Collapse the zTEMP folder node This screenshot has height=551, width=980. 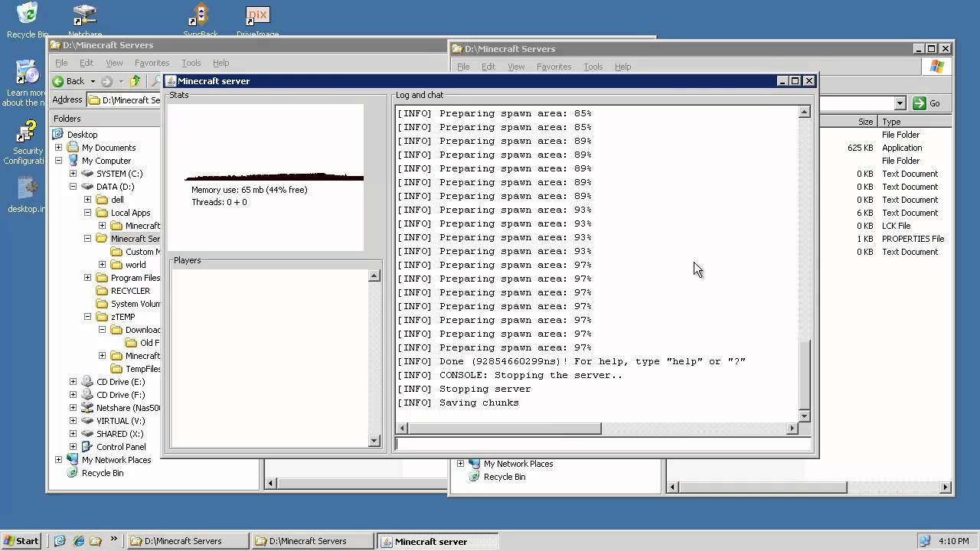point(87,317)
